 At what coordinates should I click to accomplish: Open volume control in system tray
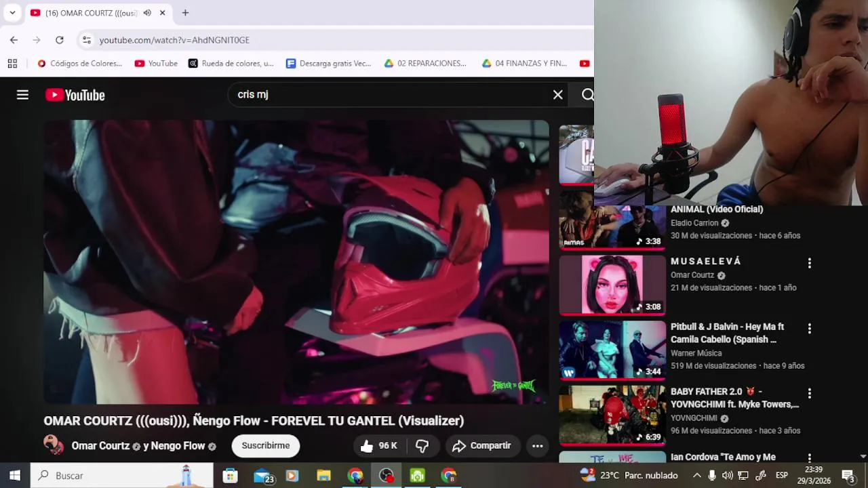pos(727,475)
